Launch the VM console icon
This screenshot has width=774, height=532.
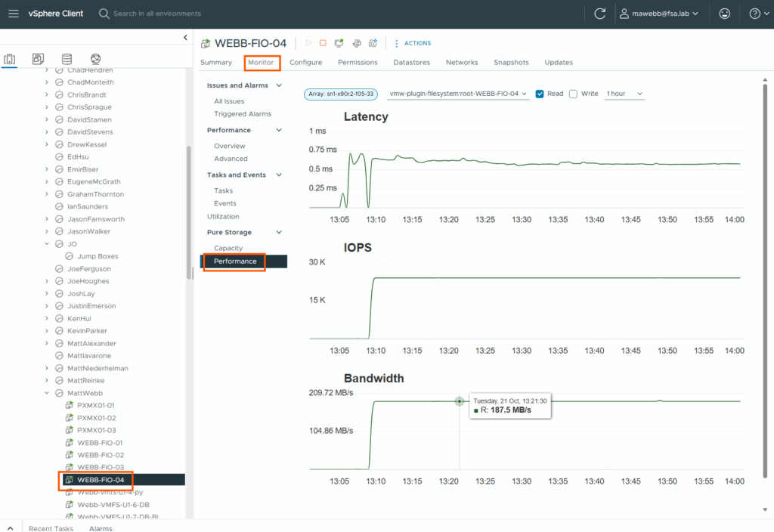tap(339, 44)
